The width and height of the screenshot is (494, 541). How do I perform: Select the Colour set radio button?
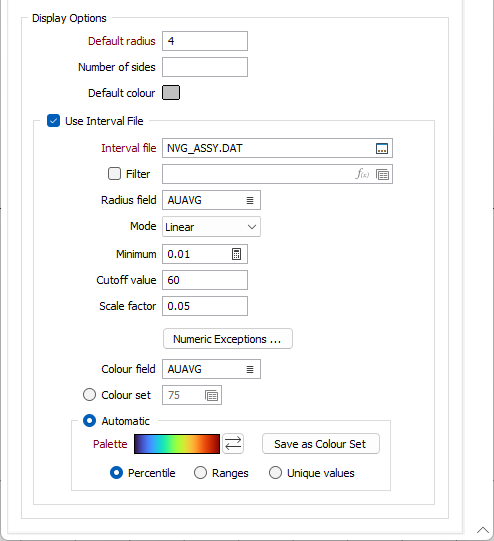tap(89, 395)
